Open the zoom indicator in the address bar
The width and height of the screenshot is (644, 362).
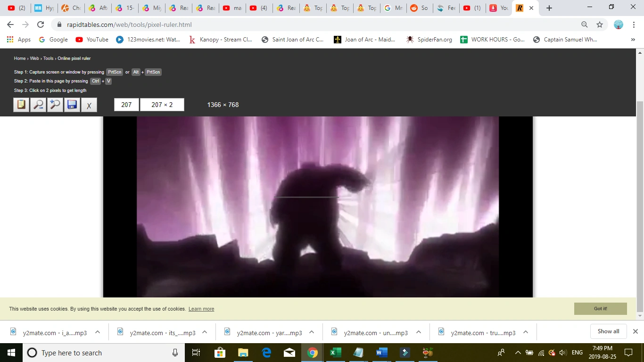tap(585, 25)
